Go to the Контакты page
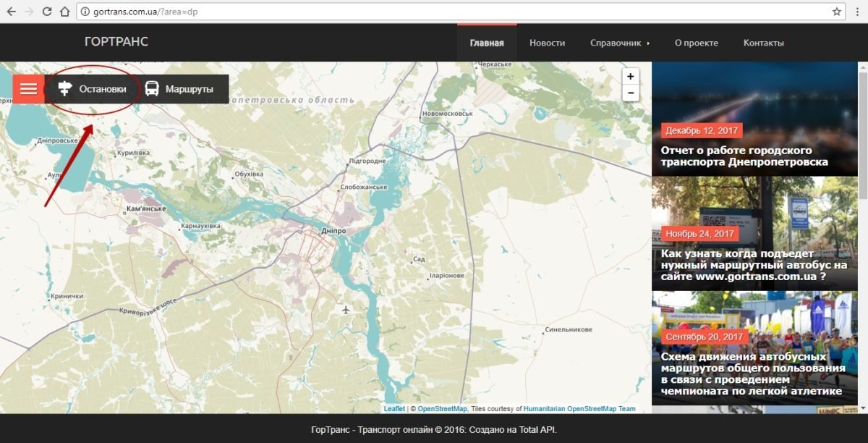 tap(763, 43)
